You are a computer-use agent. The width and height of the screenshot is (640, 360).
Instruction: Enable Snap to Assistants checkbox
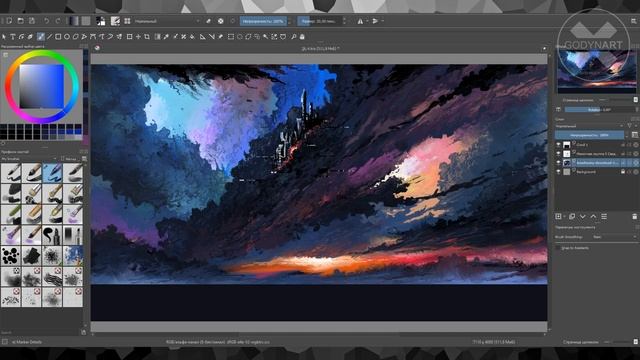tap(558, 248)
